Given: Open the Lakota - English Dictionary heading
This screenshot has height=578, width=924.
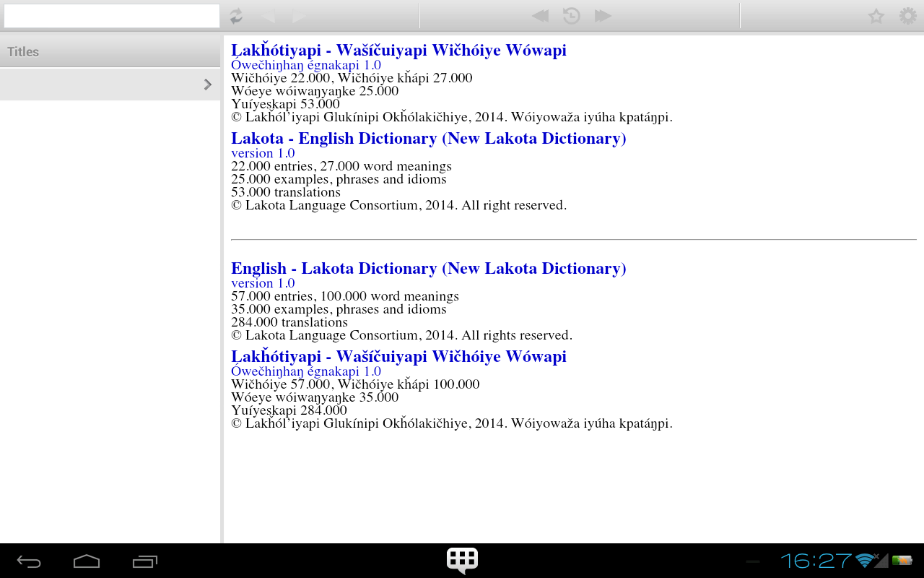Looking at the screenshot, I should coord(429,139).
